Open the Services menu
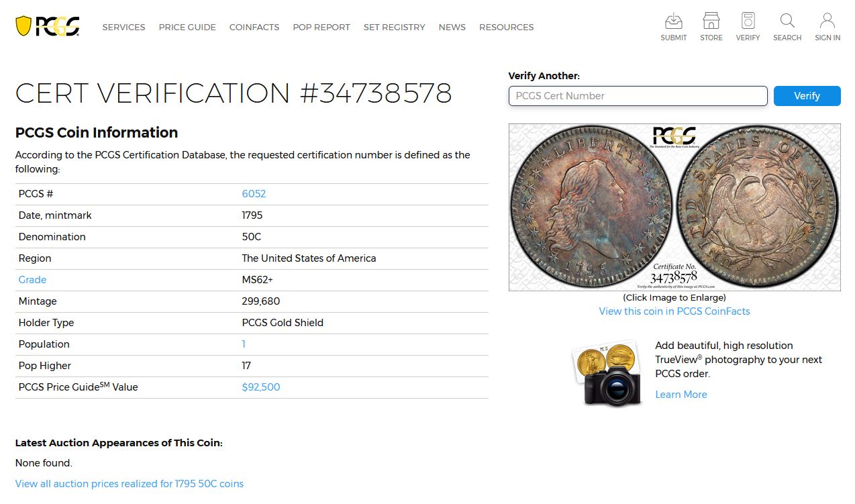This screenshot has height=504, width=855. click(123, 27)
